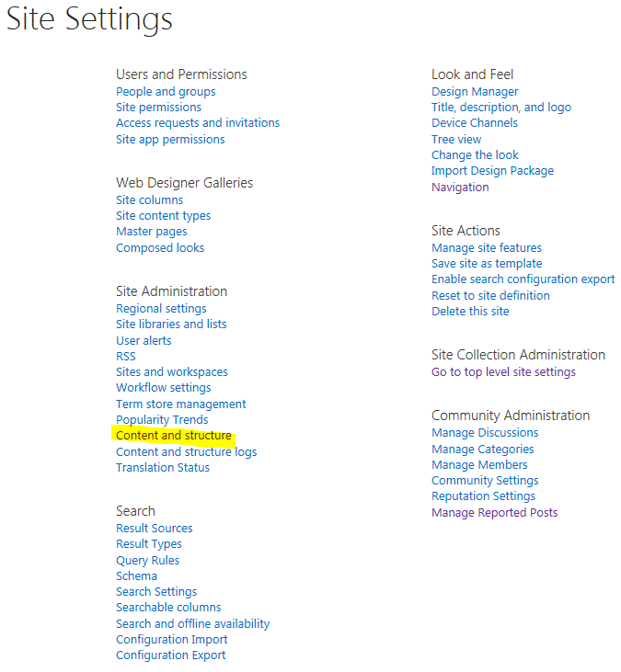Screen dimensions: 621x672
Task: Select the Site columns link
Action: (x=149, y=200)
